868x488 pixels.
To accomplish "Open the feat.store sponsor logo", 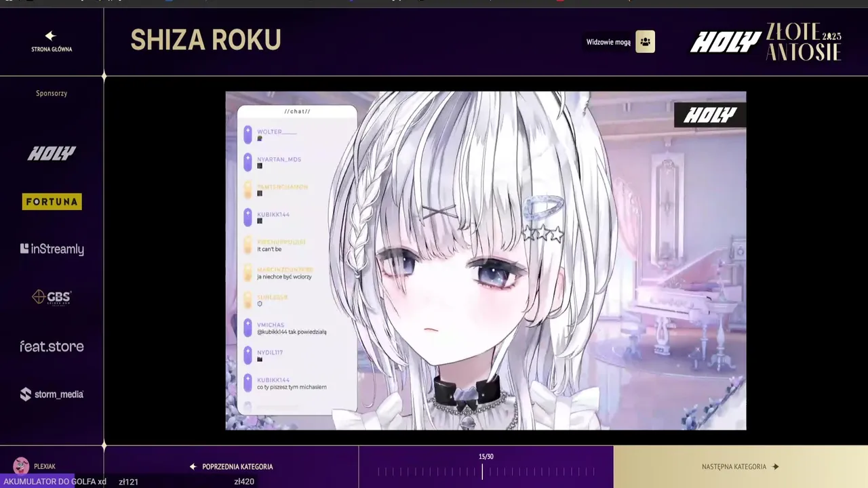I will pos(52,346).
